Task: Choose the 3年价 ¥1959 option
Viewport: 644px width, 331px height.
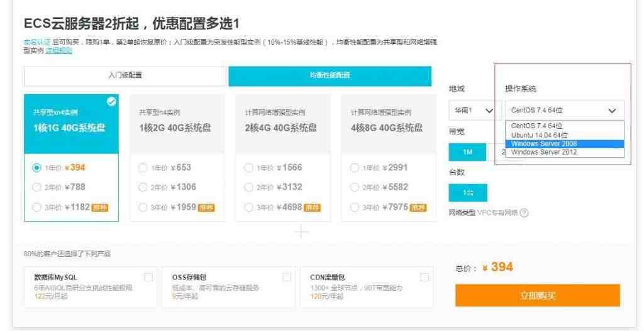Action: coord(143,207)
